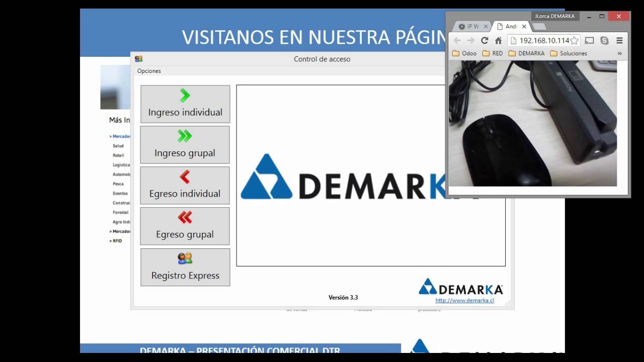The image size is (644, 362).
Task: Click the Skype extension icon in Chrome
Action: 604,41
